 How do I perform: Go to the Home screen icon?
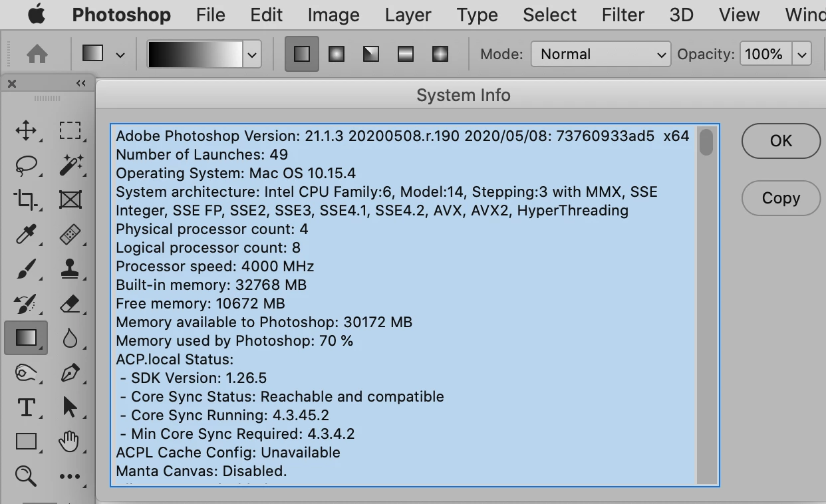coord(37,54)
